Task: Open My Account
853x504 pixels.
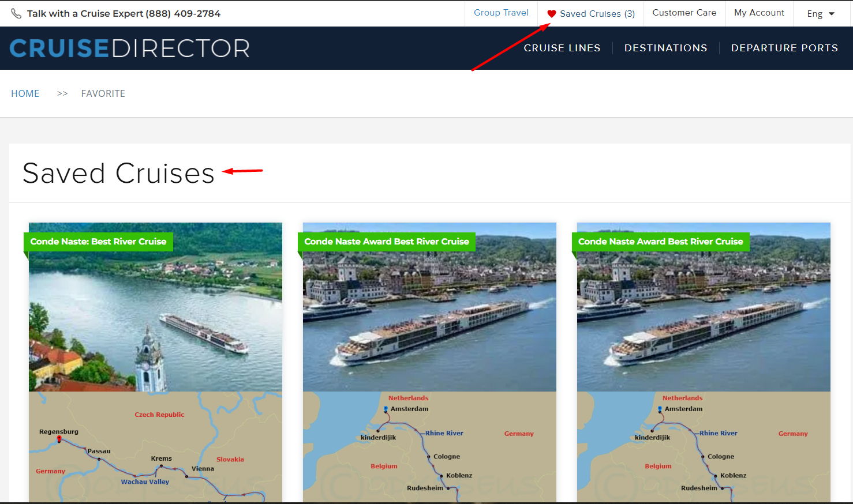Action: click(759, 13)
